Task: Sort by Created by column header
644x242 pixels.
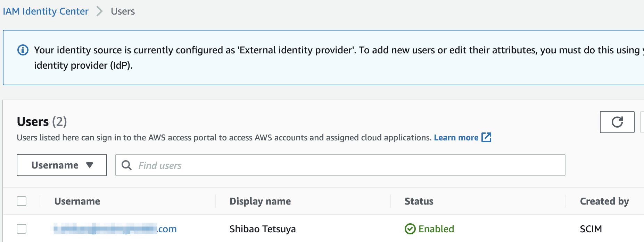Action: [x=604, y=201]
